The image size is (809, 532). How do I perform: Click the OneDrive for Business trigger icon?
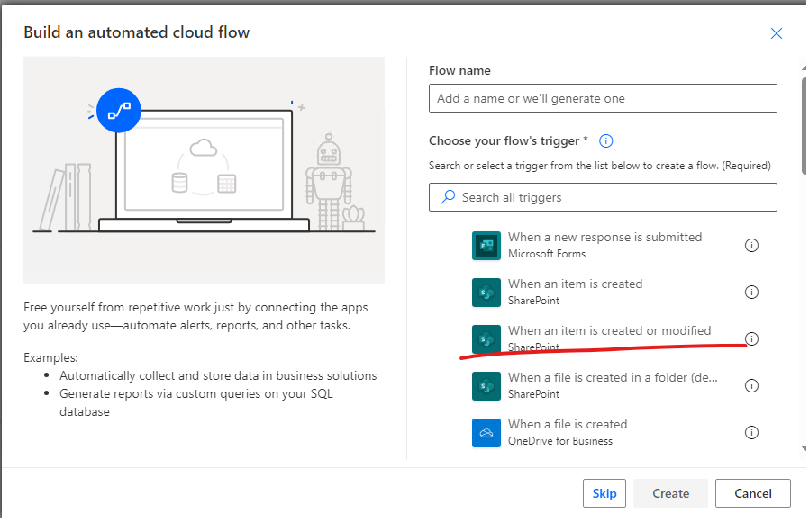coord(486,433)
